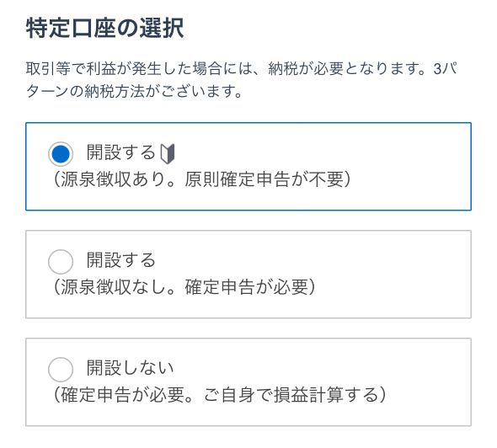Select the 源泉徴収なし radio button
The image size is (497, 448).
click(x=61, y=262)
